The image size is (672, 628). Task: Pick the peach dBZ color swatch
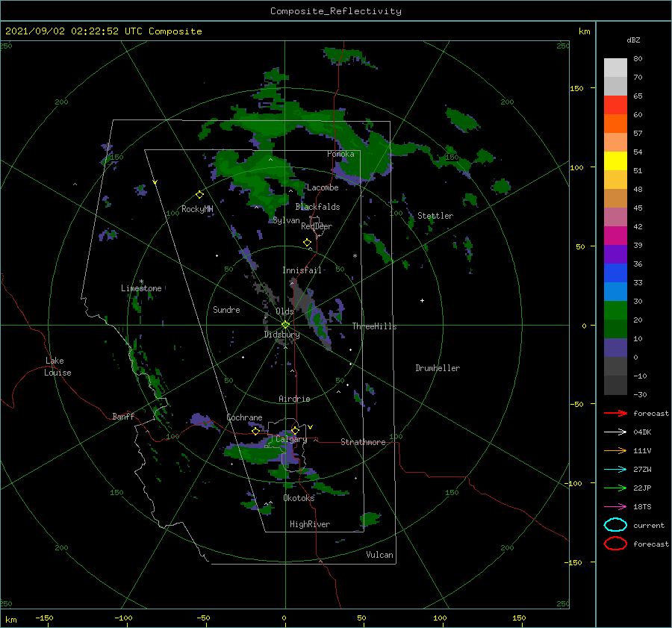pyautogui.click(x=615, y=143)
